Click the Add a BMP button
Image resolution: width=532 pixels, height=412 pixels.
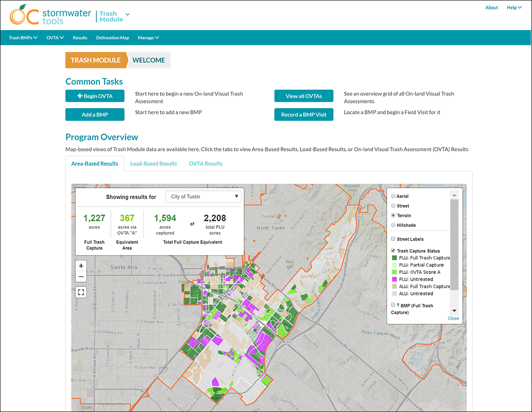(x=95, y=115)
